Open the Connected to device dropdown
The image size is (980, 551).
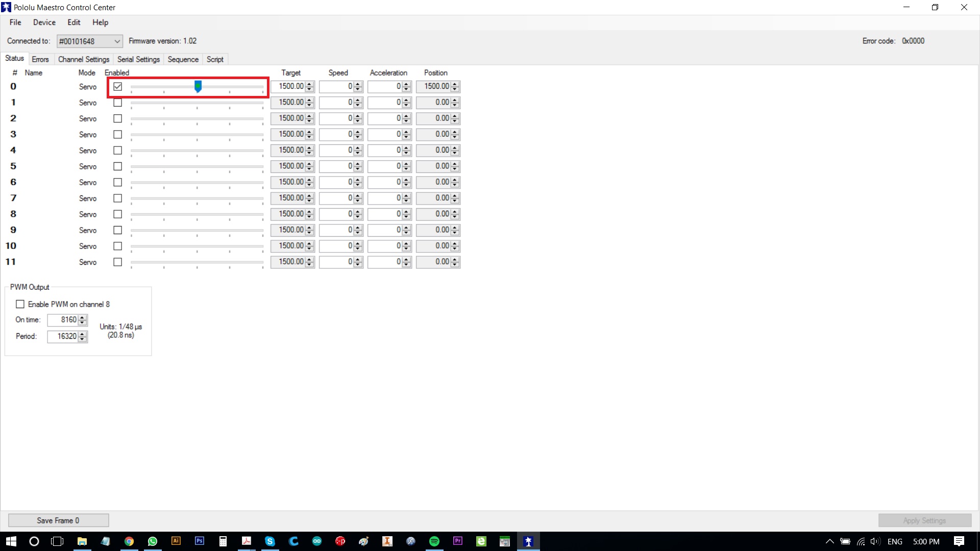tap(90, 41)
